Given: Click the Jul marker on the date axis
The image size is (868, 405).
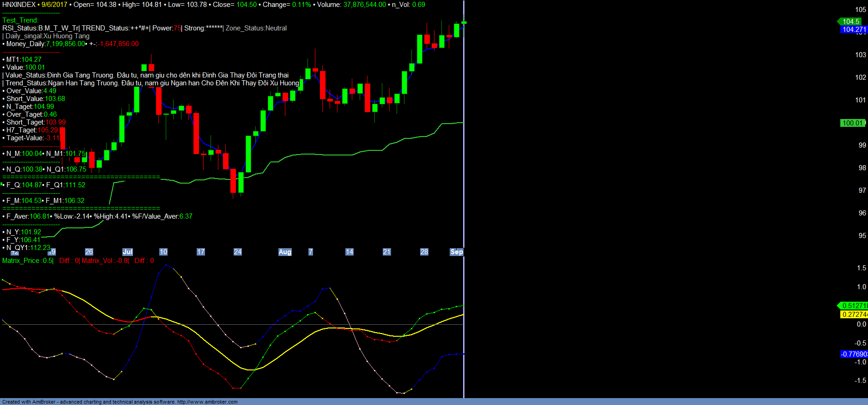Looking at the screenshot, I should tap(127, 252).
